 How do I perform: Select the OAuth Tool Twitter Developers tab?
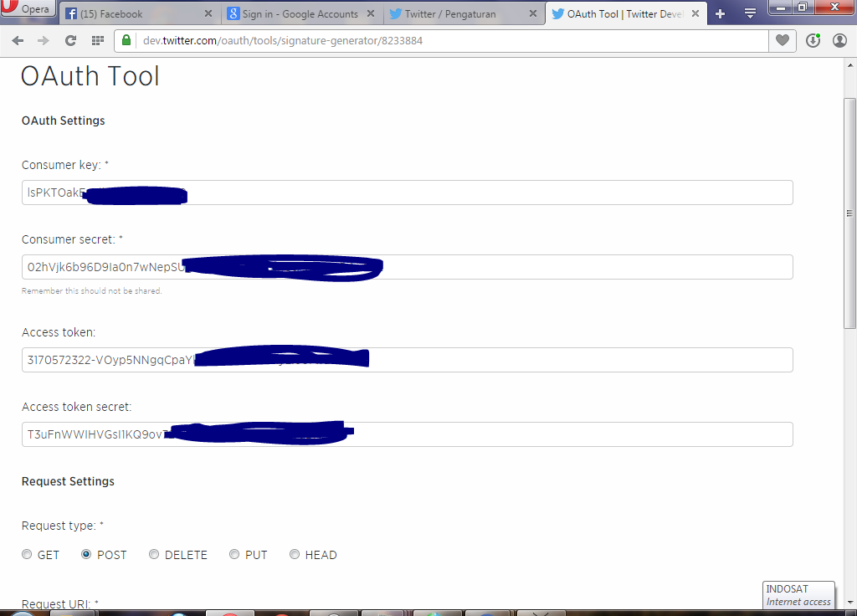[625, 13]
